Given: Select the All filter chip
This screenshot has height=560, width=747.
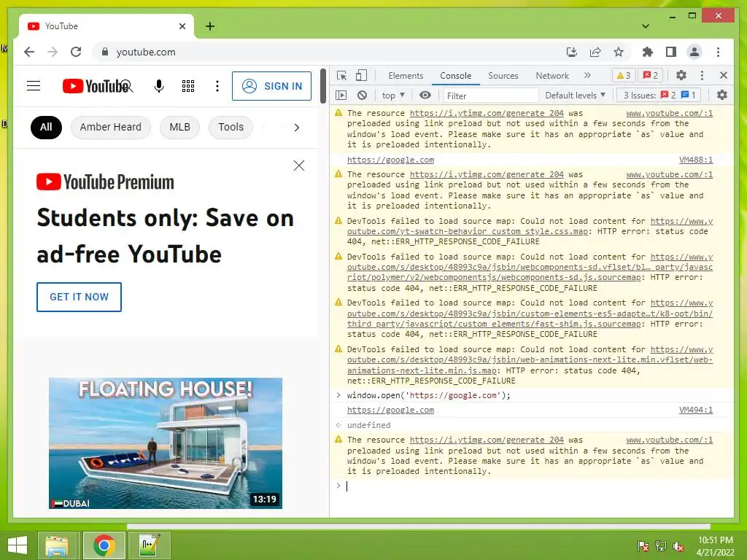Looking at the screenshot, I should click(x=46, y=127).
